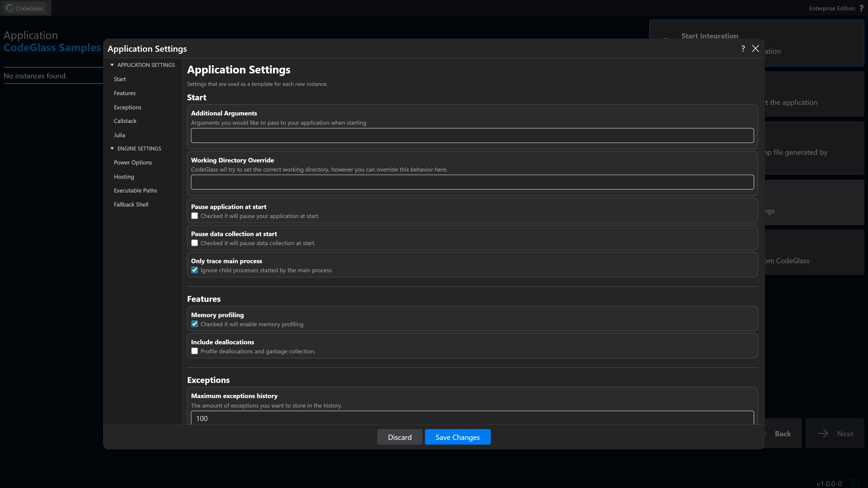Click the 'Additional Arguments' setting heading
The height and width of the screenshot is (488, 868).
pos(224,113)
